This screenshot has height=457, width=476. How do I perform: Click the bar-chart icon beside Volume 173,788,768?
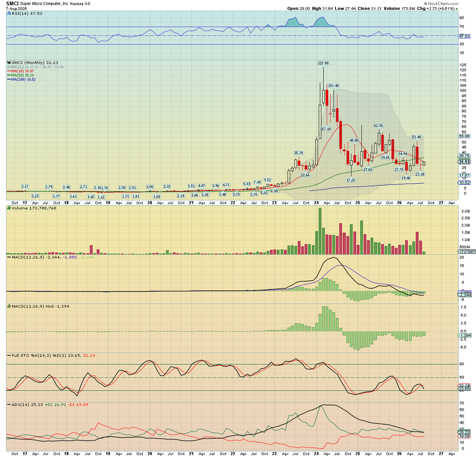click(x=9, y=208)
